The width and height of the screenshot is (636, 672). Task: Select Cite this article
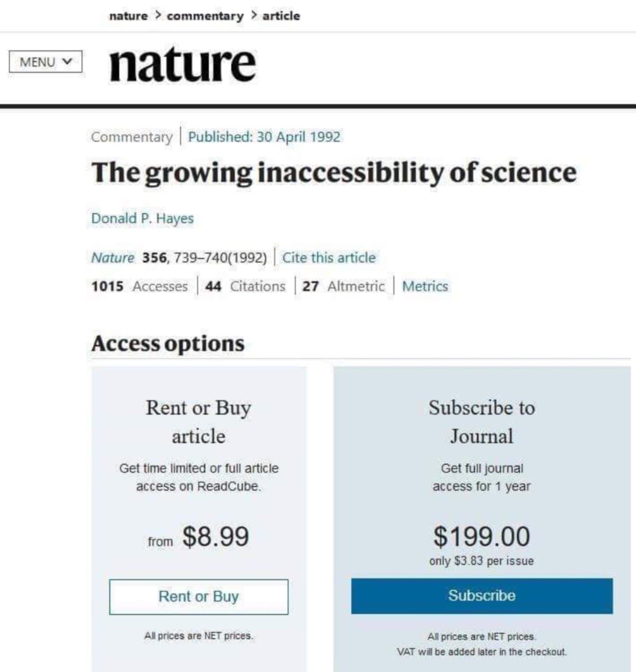(x=329, y=258)
